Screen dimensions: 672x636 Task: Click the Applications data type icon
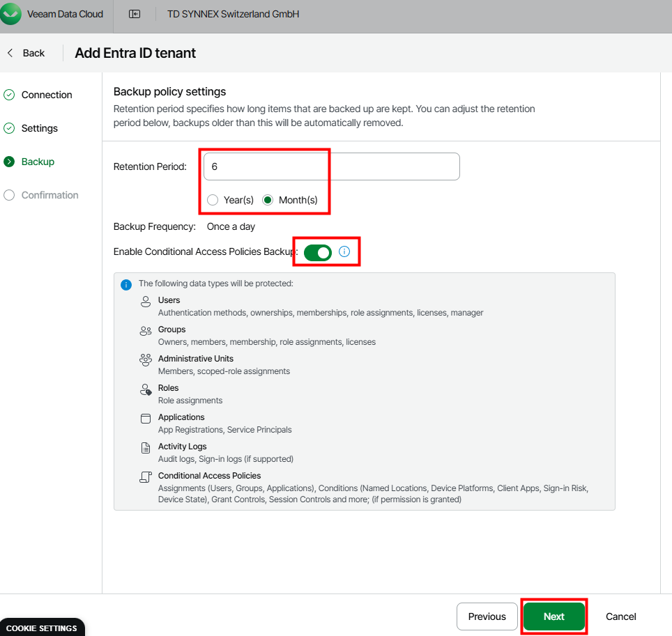point(146,419)
